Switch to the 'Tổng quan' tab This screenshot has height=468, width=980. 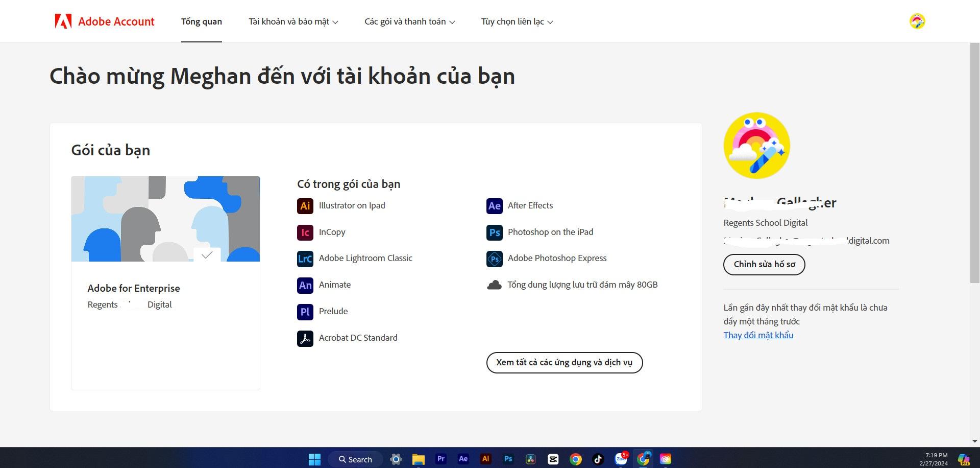click(202, 21)
